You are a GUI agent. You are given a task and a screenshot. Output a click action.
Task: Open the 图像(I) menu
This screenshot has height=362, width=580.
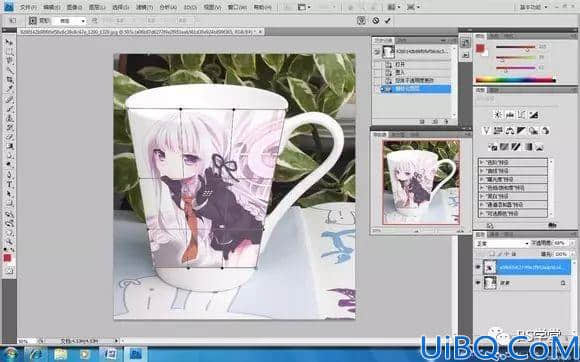[x=74, y=7]
